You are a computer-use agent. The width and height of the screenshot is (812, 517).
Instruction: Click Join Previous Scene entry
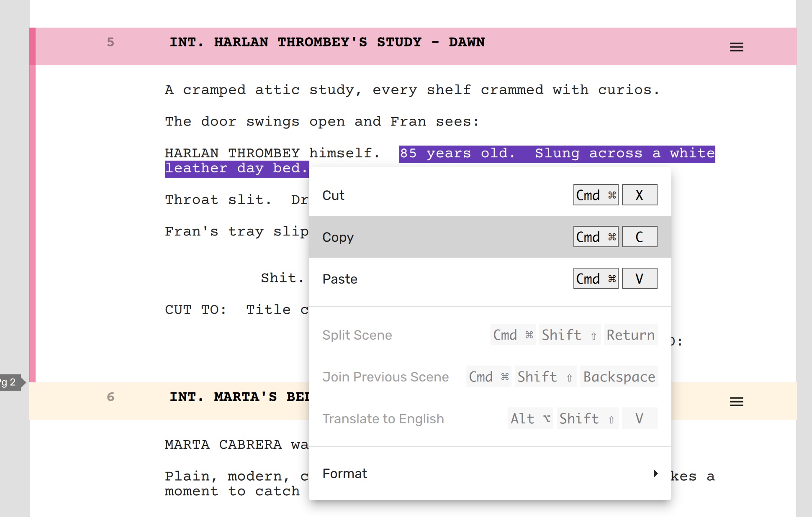point(385,377)
